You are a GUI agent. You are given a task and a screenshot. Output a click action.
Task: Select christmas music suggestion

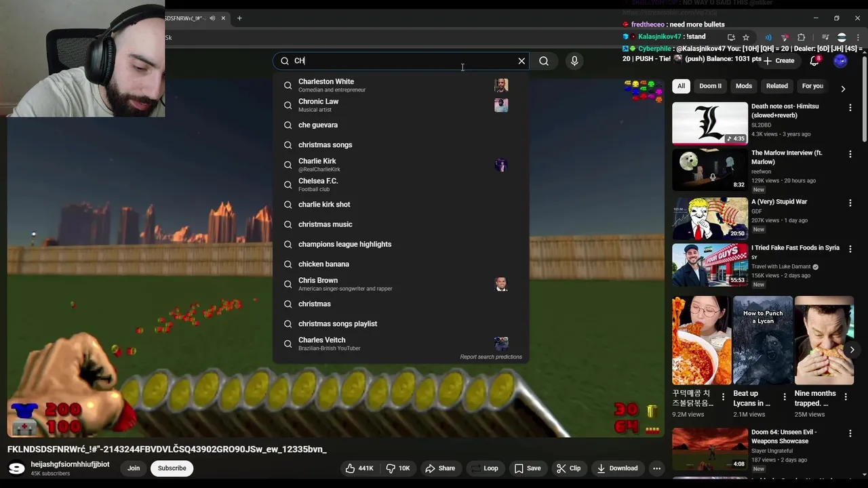(401, 224)
